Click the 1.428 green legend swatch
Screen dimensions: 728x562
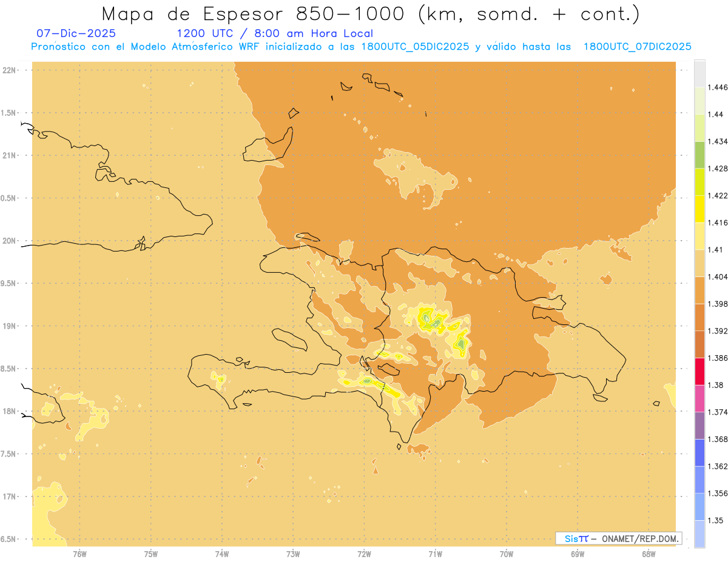[699, 155]
